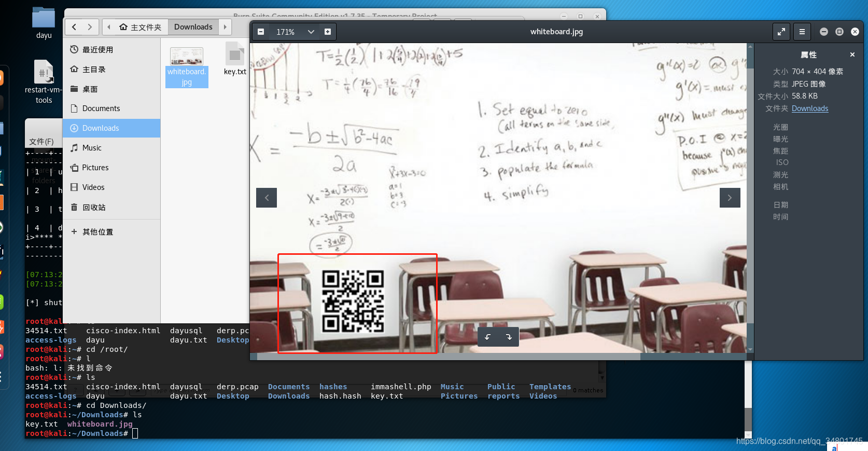This screenshot has width=868, height=451.
Task: Select key.txt file icon
Action: [235, 54]
